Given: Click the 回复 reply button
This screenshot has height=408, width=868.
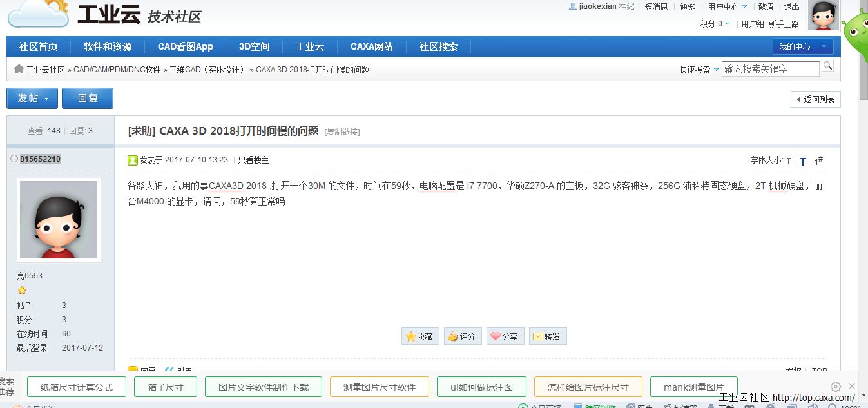Looking at the screenshot, I should tap(88, 98).
